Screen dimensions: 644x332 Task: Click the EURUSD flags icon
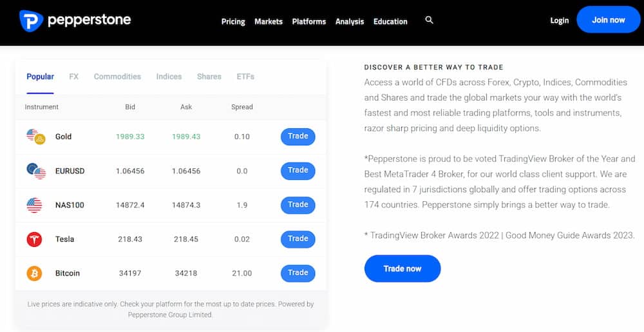36,171
